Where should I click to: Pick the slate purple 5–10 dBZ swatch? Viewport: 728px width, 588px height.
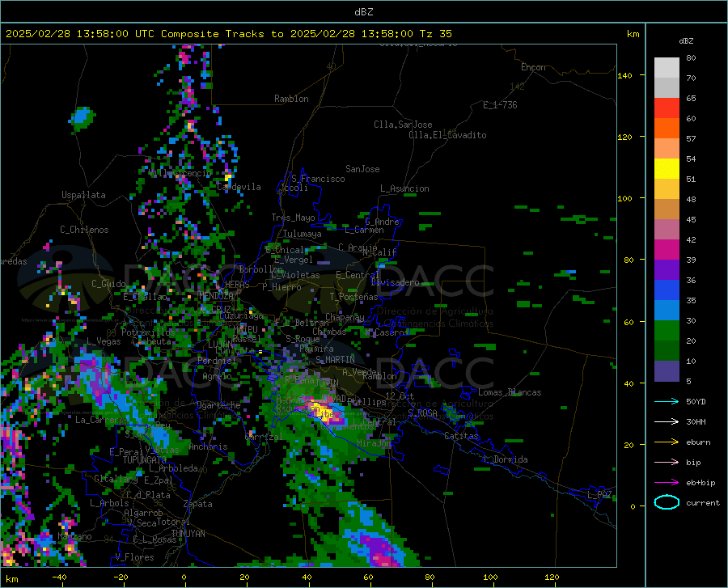667,371
